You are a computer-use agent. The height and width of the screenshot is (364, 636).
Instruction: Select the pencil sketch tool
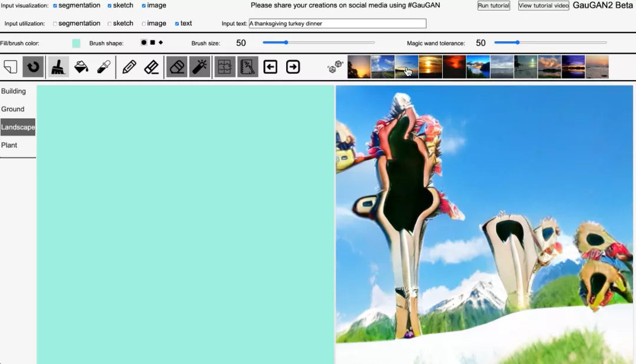[x=129, y=67]
